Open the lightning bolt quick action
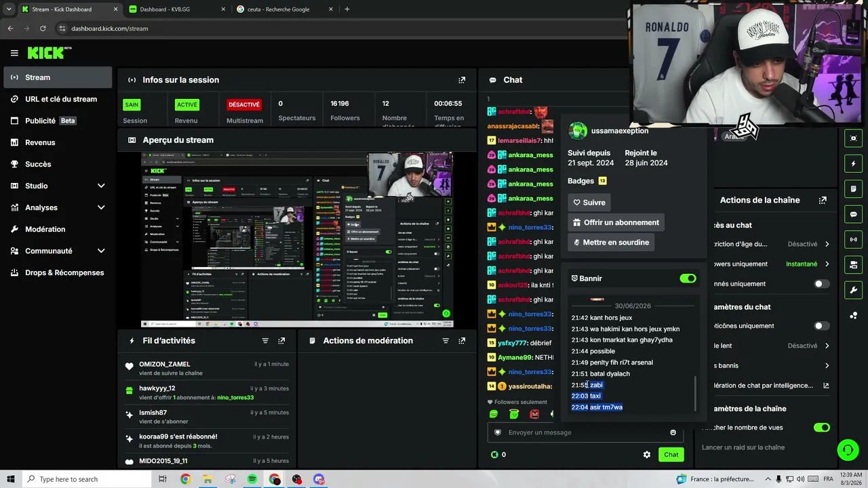Image resolution: width=868 pixels, height=488 pixels. click(x=853, y=163)
